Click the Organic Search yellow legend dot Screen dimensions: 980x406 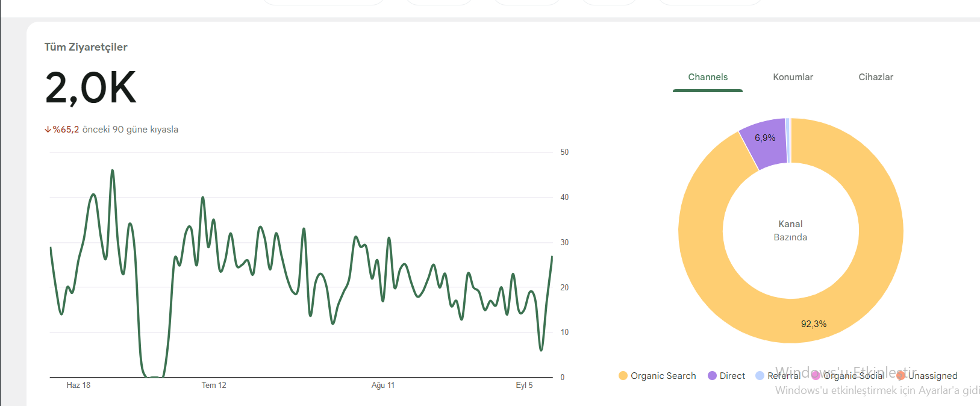point(623,376)
